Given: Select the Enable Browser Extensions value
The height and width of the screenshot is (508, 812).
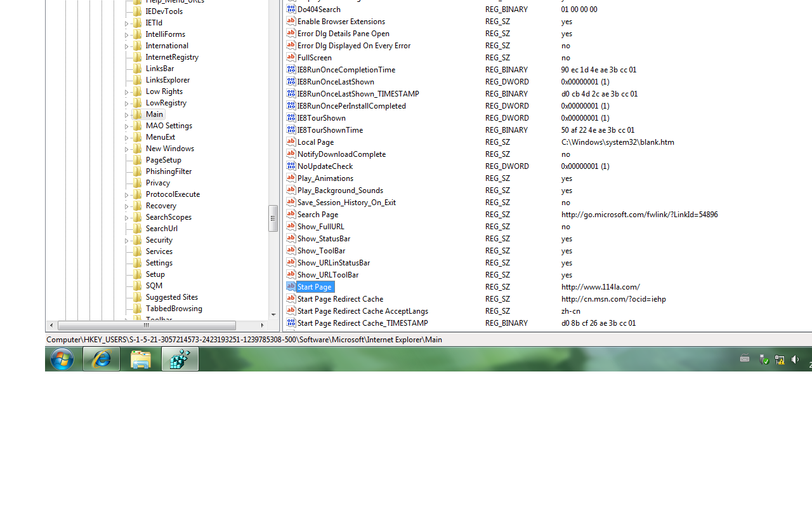Looking at the screenshot, I should click(x=341, y=21).
